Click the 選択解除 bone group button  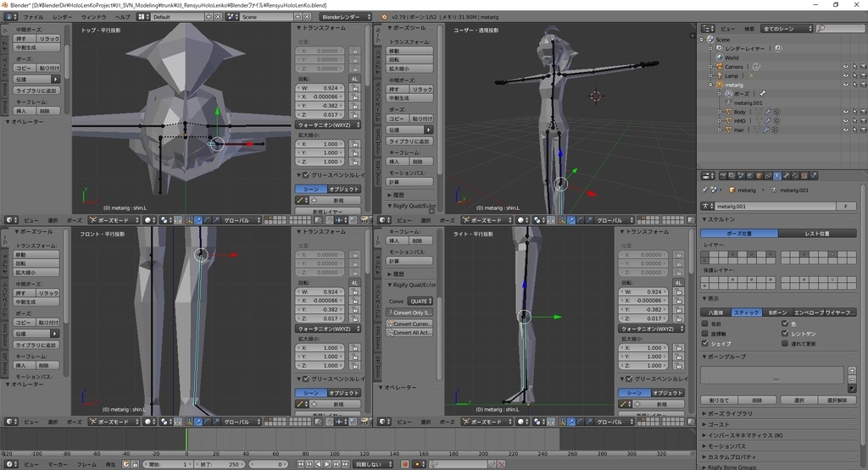(837, 400)
